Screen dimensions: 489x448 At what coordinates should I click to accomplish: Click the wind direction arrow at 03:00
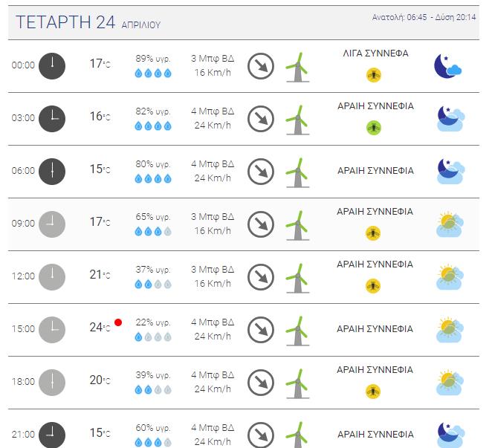click(261, 119)
